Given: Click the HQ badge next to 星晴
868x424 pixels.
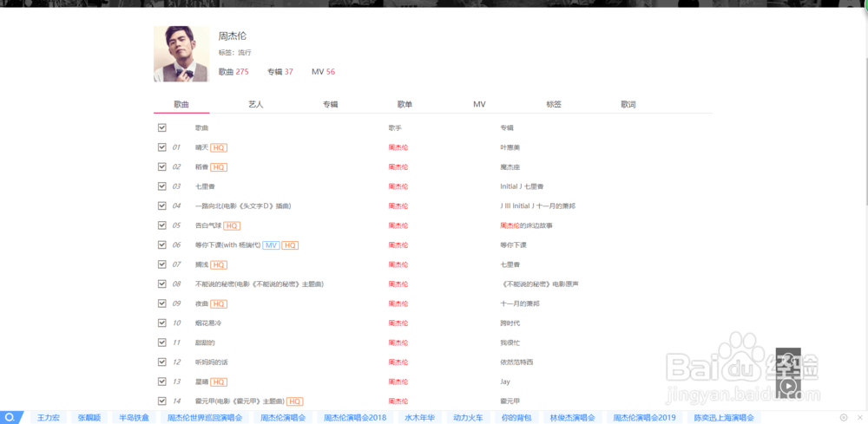Looking at the screenshot, I should coord(220,382).
